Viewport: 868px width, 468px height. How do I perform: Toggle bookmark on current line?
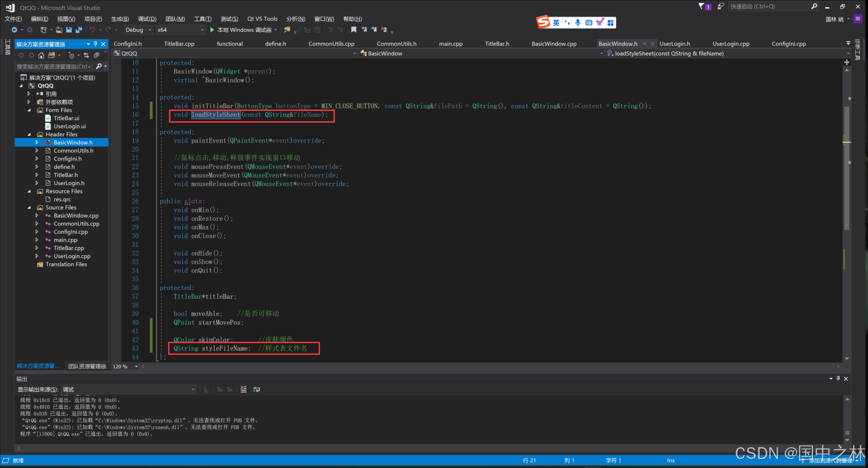coord(354,30)
